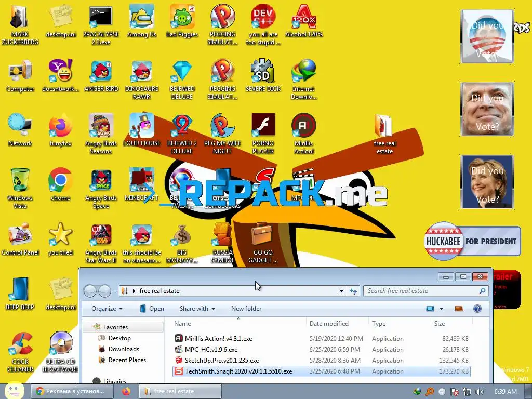Select TechSmith.SnagIt.2020.v20.1.1.5510.exe file

click(x=321, y=371)
